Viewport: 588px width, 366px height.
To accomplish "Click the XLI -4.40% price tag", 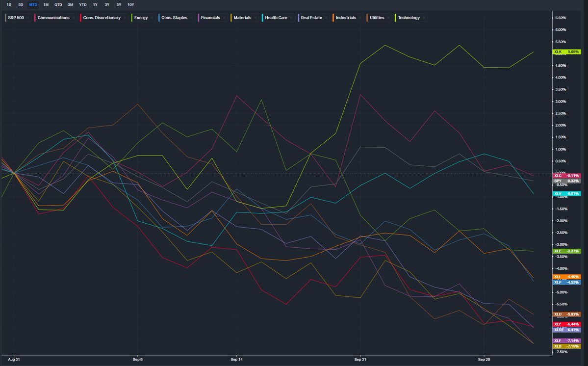I will pyautogui.click(x=566, y=277).
